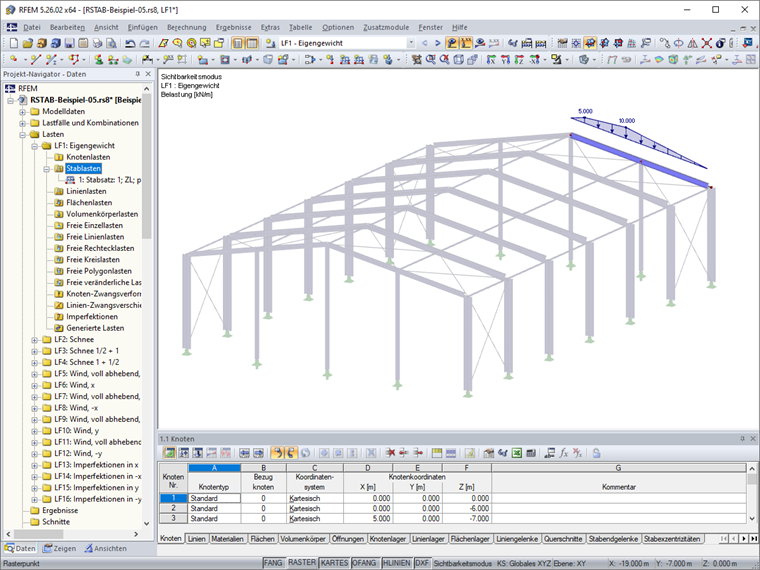Click the calculator icon in table toolbar
Screen dimensions: 760x570
pos(531,453)
